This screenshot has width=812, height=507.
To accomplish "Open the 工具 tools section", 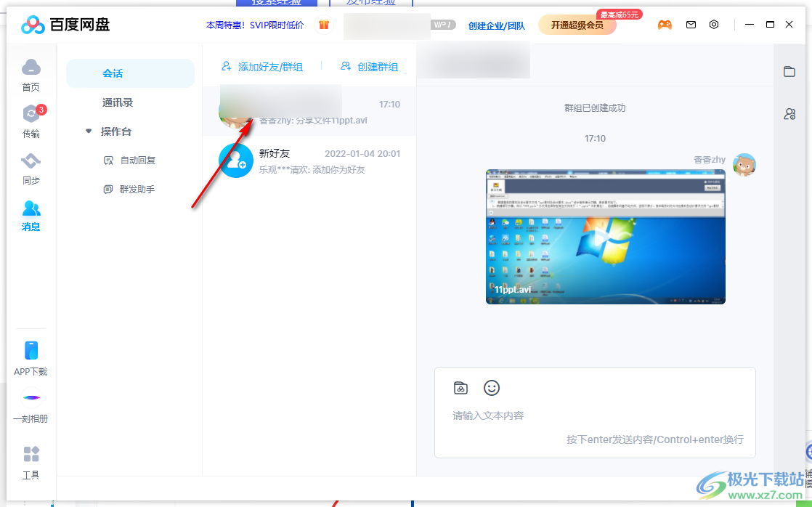I will pos(31,463).
